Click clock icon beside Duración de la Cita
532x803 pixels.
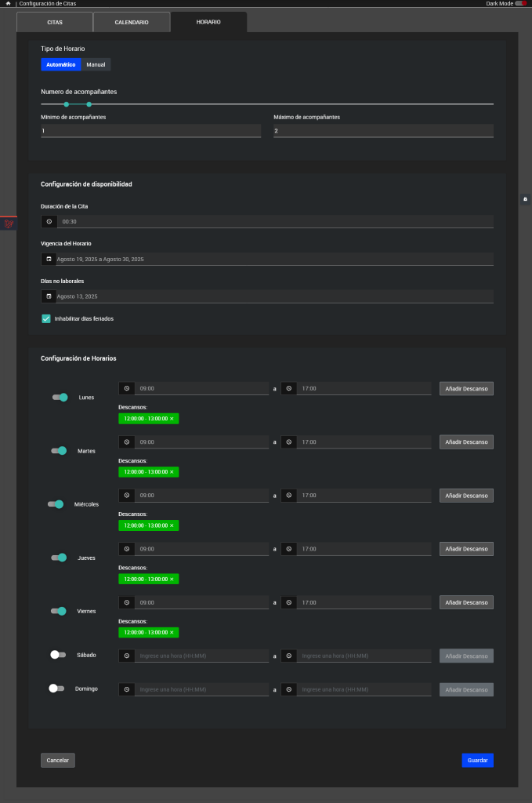click(x=49, y=222)
